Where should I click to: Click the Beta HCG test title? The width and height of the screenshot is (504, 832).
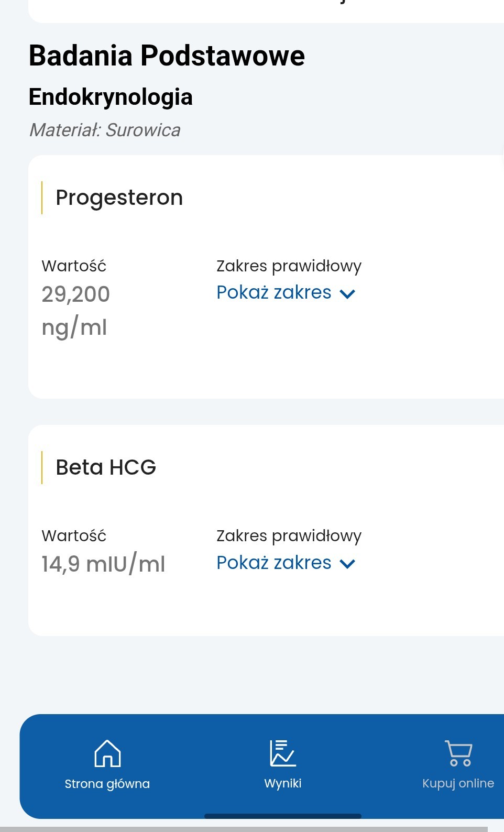pos(106,467)
